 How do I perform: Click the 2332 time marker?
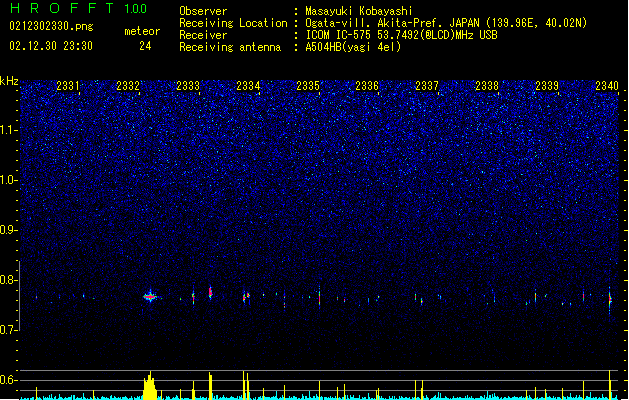coord(128,86)
